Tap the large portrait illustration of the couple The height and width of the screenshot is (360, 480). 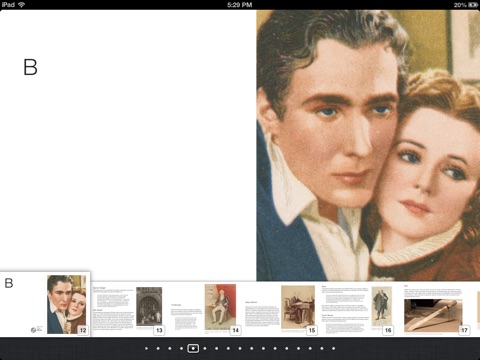(368, 145)
